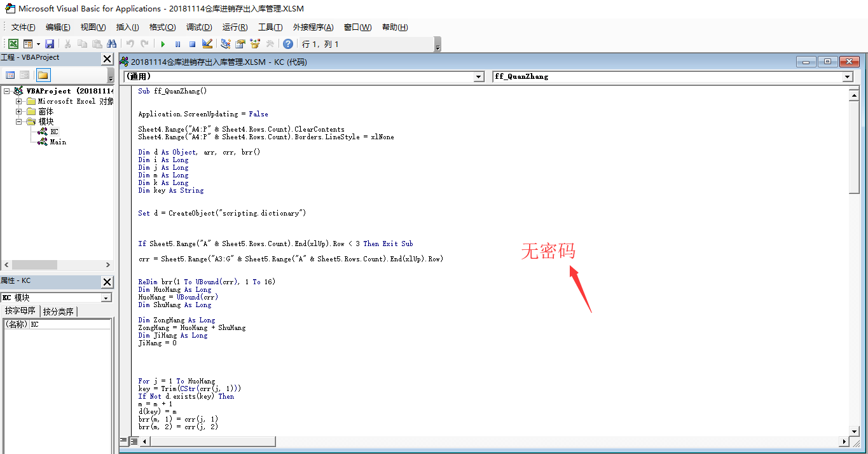
Task: Open the 工具(T) menu
Action: pos(270,27)
